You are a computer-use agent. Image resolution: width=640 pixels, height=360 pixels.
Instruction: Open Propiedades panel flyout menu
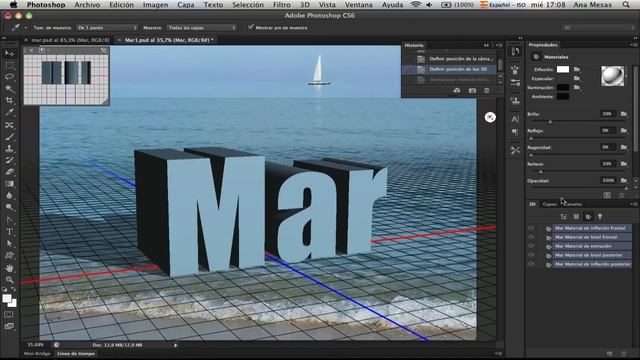(633, 45)
